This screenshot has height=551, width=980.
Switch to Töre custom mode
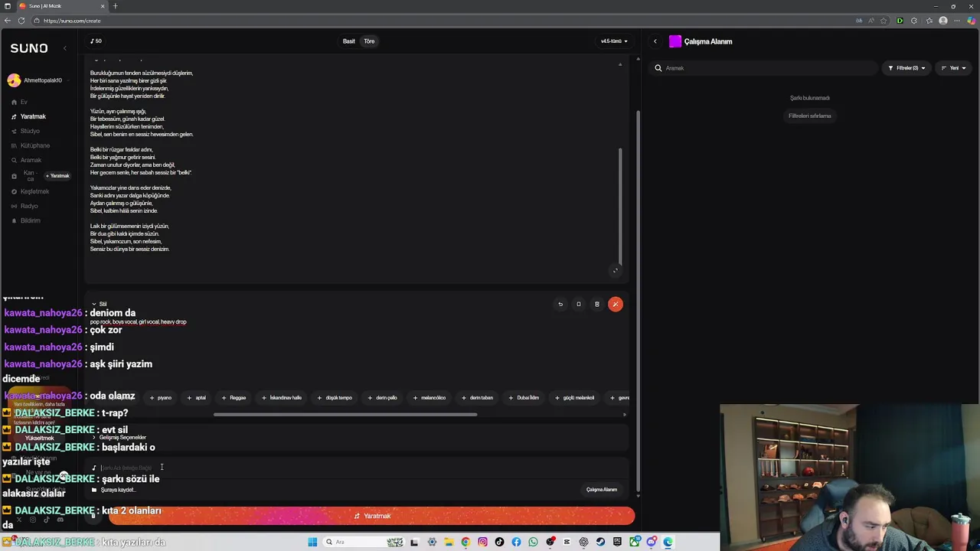369,41
